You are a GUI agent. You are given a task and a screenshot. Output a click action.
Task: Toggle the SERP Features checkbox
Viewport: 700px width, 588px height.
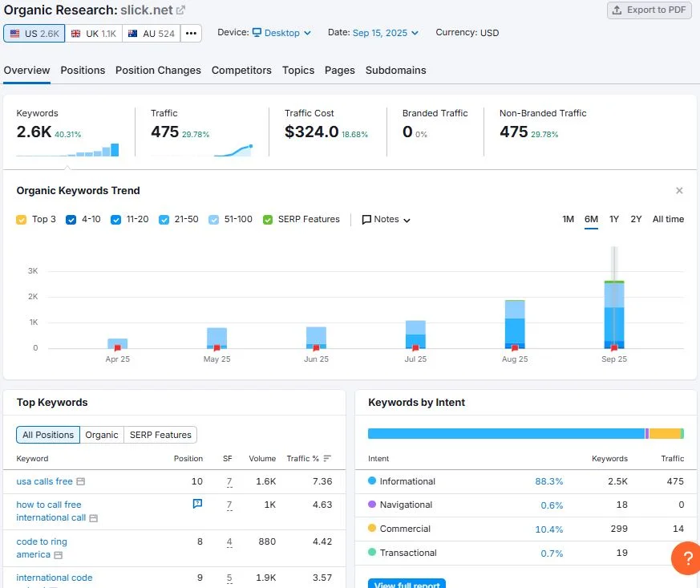click(268, 220)
